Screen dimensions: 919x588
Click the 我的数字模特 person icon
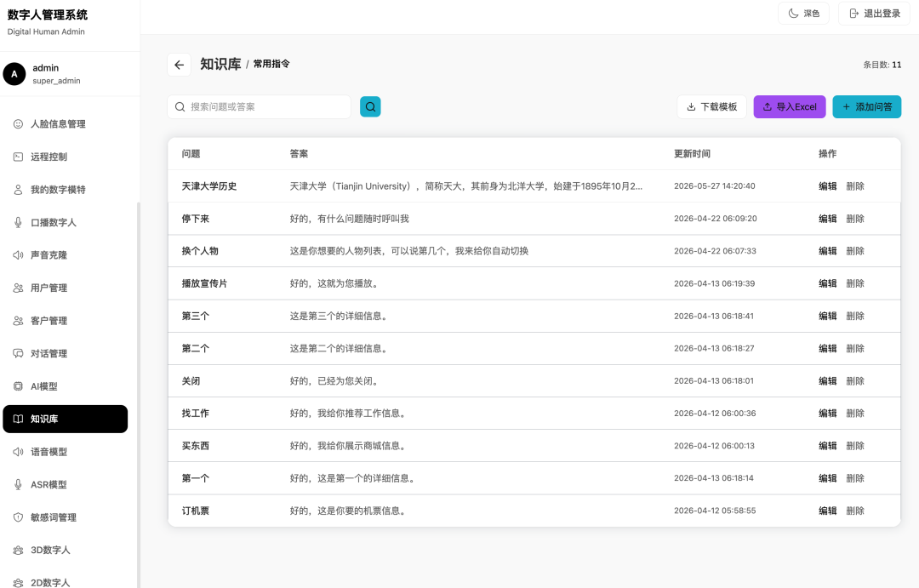pos(18,190)
